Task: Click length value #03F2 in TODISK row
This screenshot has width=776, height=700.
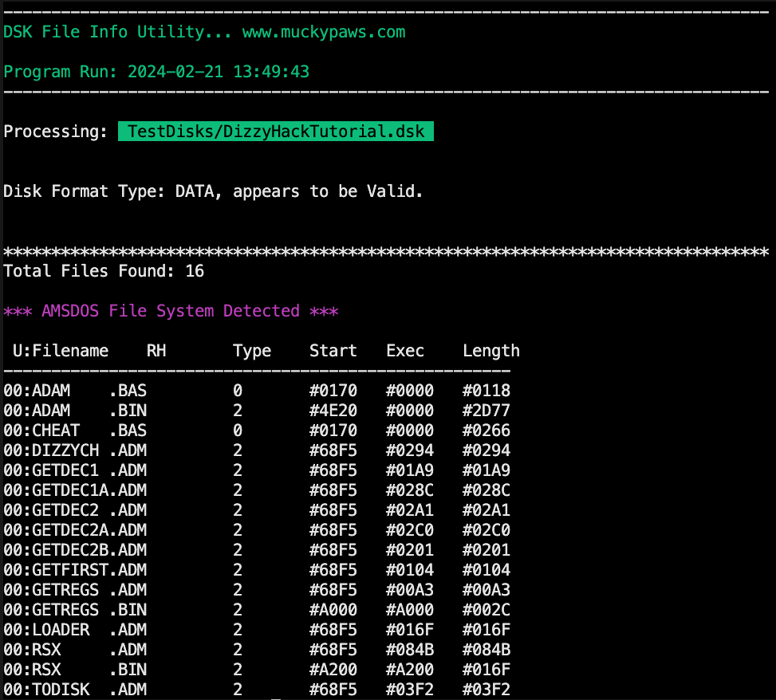Action: [x=486, y=689]
